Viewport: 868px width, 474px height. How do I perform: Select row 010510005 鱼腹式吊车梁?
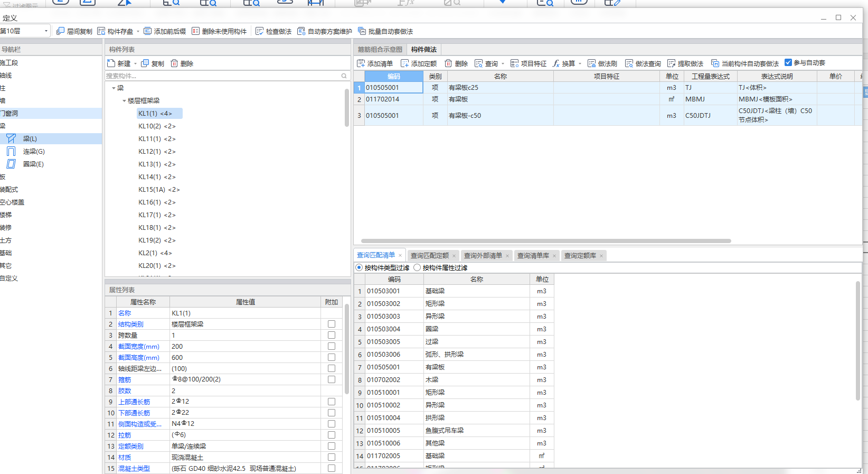pos(454,431)
